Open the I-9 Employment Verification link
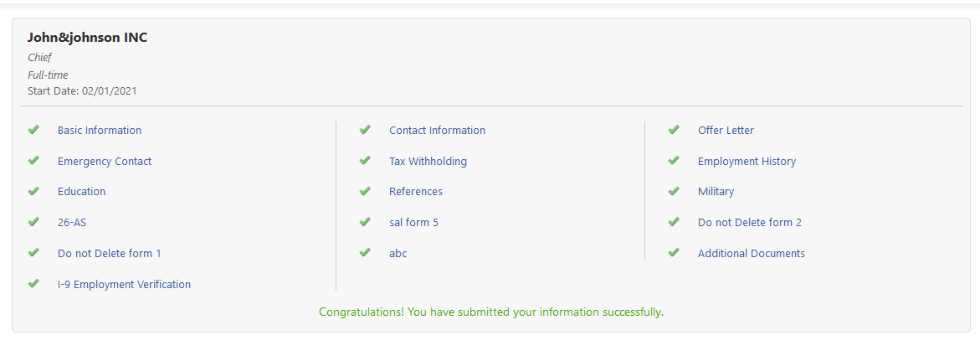This screenshot has height=361, width=980. click(124, 285)
